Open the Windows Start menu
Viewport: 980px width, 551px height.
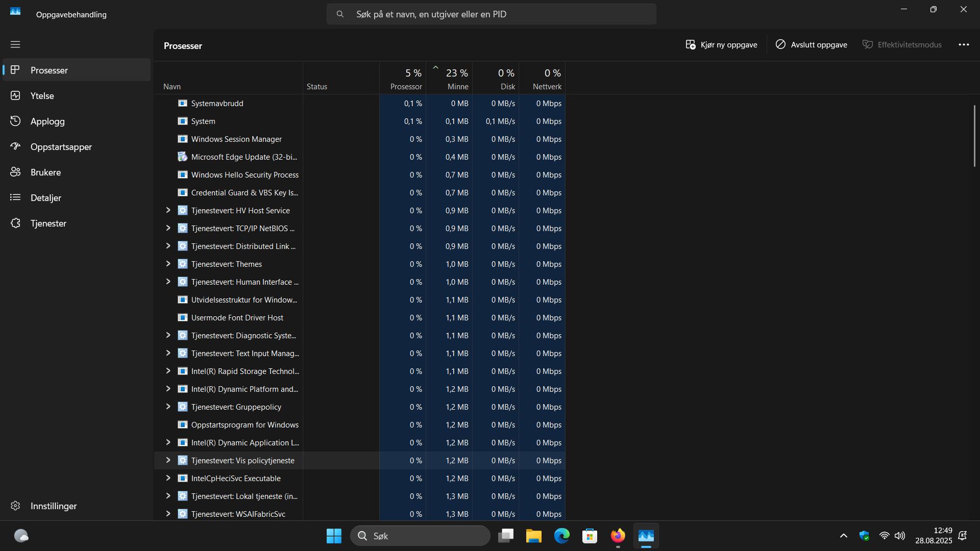point(334,536)
